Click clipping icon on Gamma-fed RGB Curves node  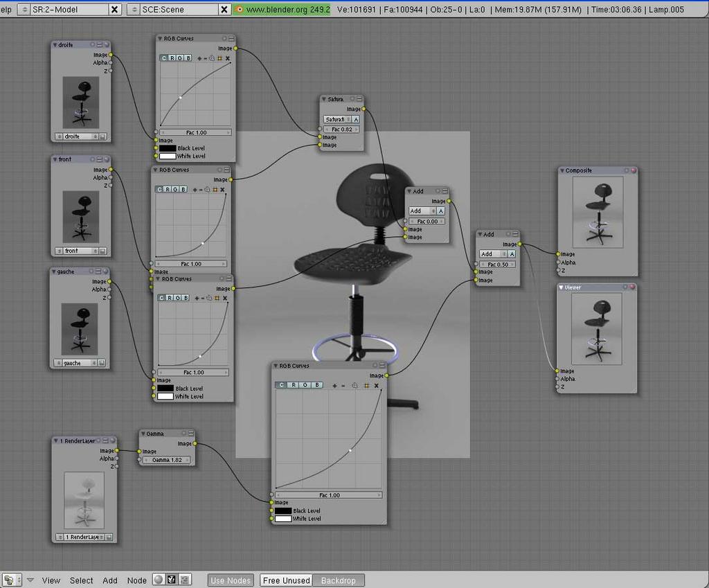click(366, 386)
